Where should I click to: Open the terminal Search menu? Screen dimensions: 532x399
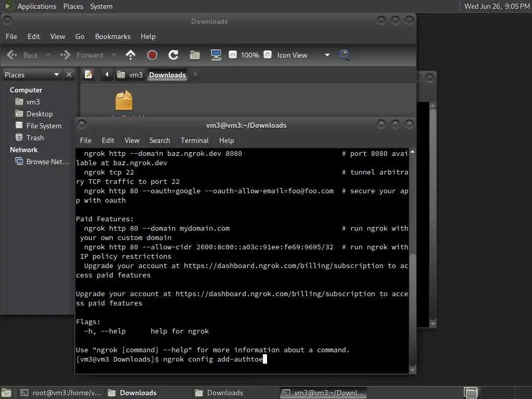[x=160, y=140]
